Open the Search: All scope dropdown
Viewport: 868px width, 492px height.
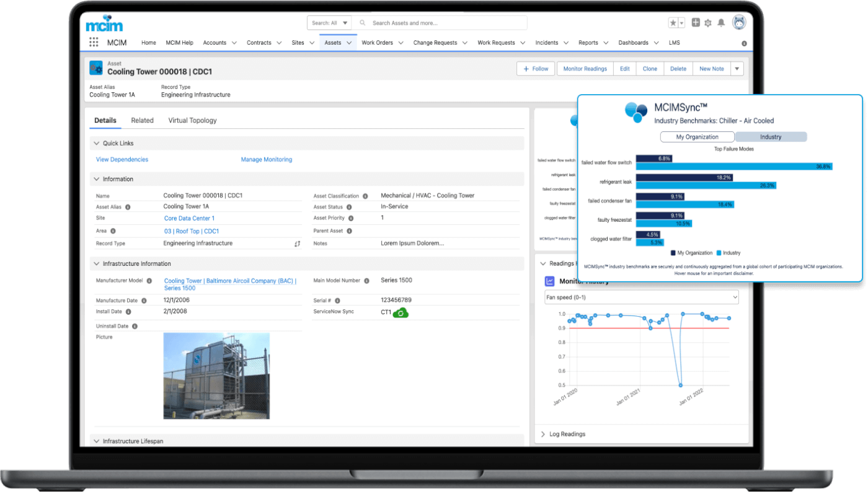point(329,23)
